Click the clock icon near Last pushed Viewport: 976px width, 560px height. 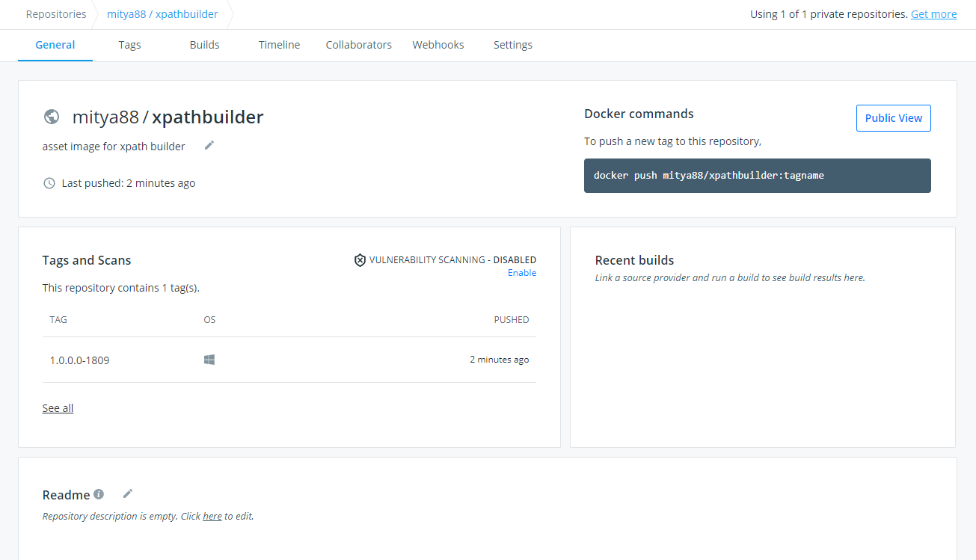(49, 182)
